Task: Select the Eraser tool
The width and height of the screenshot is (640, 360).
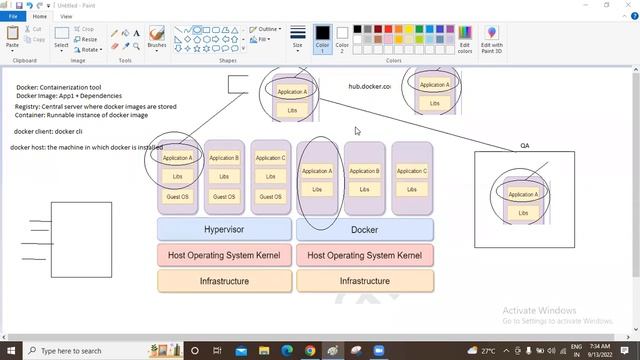Action: pyautogui.click(x=114, y=46)
